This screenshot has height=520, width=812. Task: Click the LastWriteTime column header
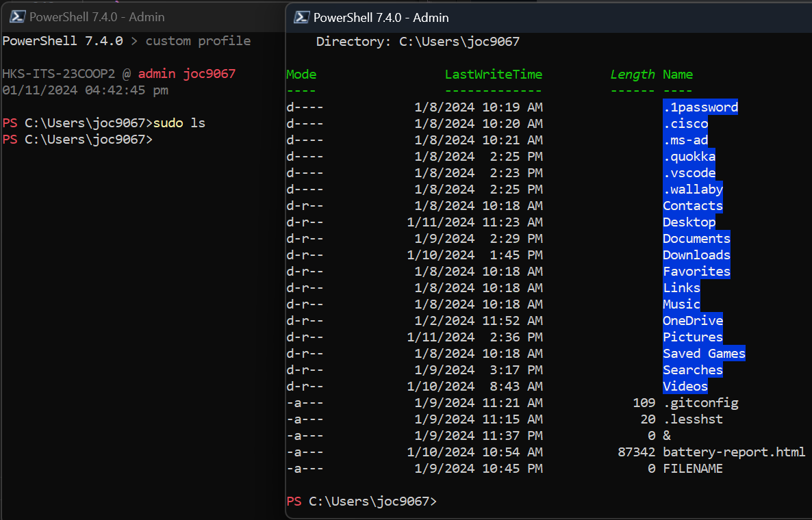(493, 75)
